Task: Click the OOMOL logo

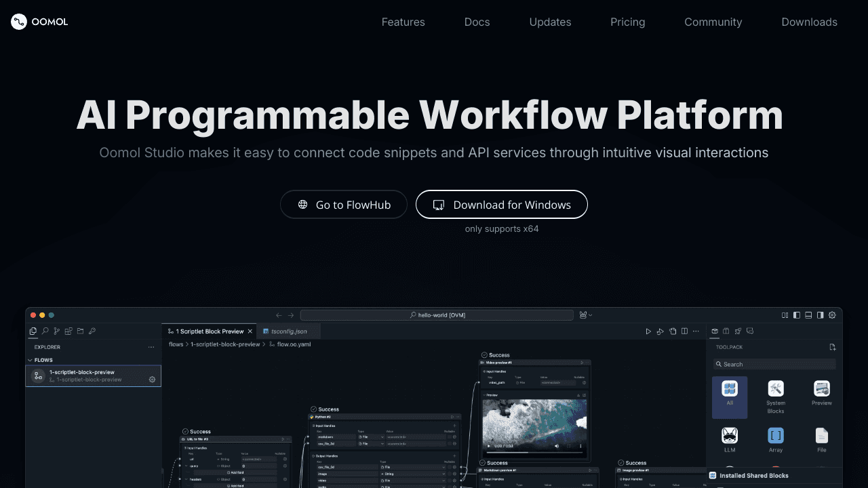Action: click(39, 22)
